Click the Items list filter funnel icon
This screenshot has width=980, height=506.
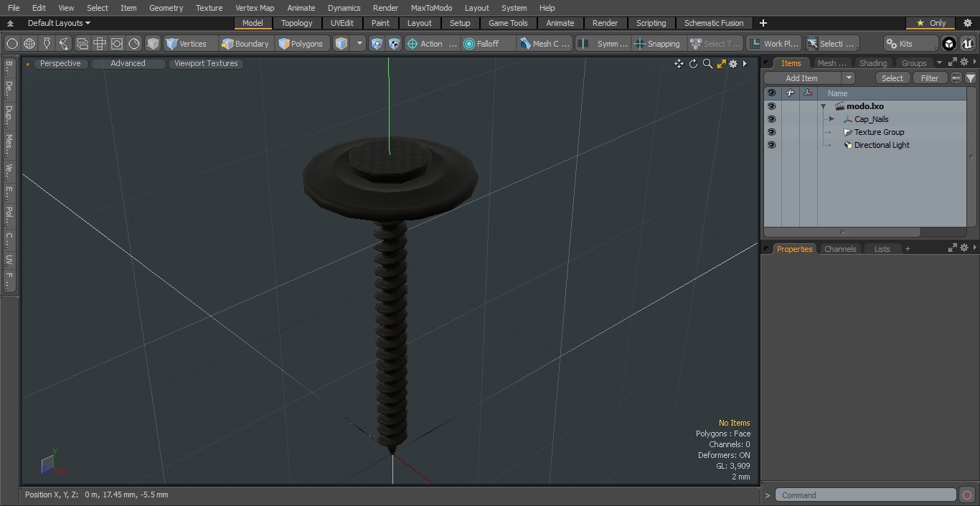pos(970,78)
